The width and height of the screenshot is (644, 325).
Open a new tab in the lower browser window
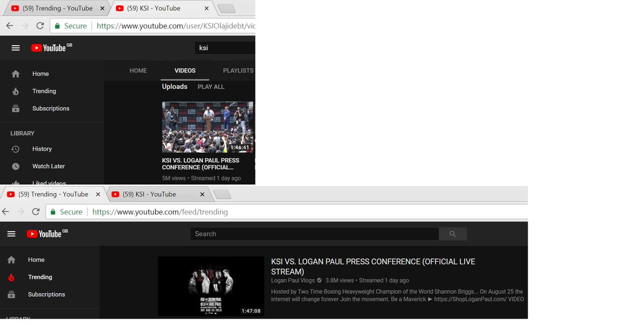(222, 194)
